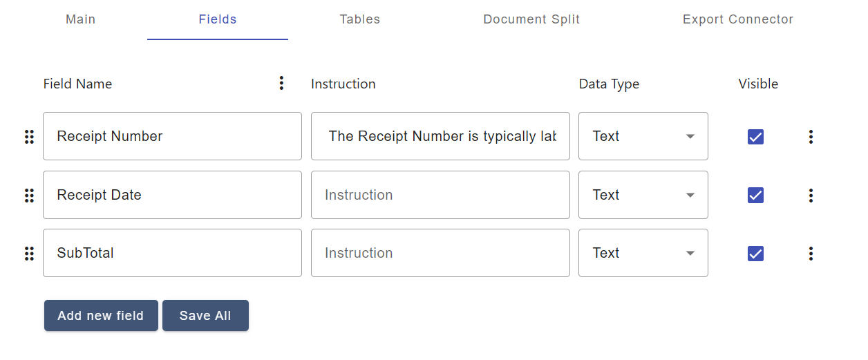868x360 pixels.
Task: Switch to the Tables tab
Action: point(359,19)
